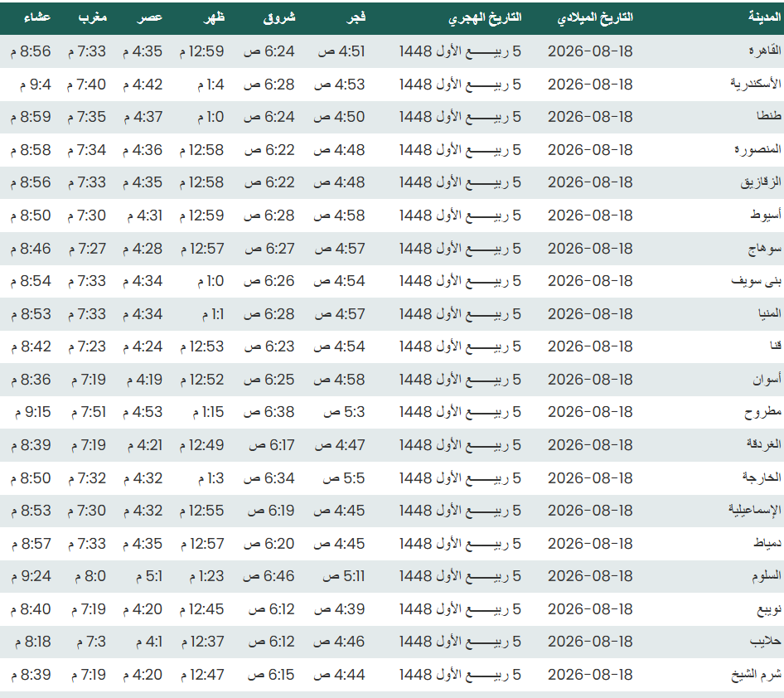Screen dimensions: 784x698
Task: Click the ظهر column header
Action: click(214, 17)
